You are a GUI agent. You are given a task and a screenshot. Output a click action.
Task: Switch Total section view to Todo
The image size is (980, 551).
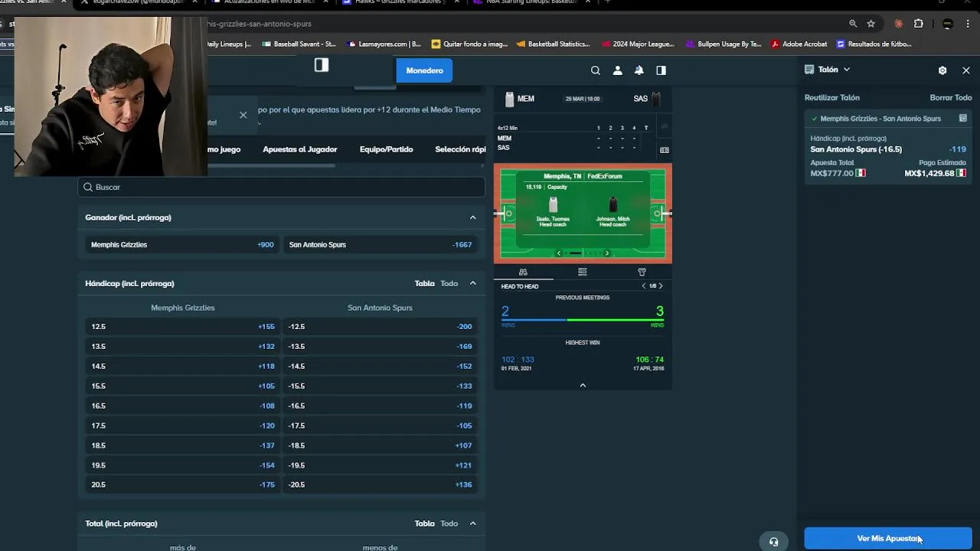(x=449, y=523)
